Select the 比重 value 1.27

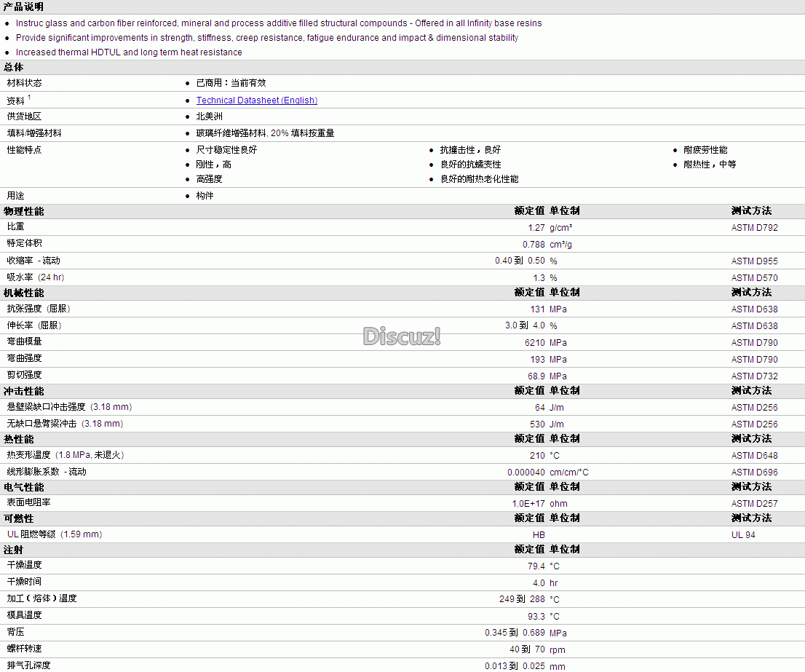tap(536, 227)
